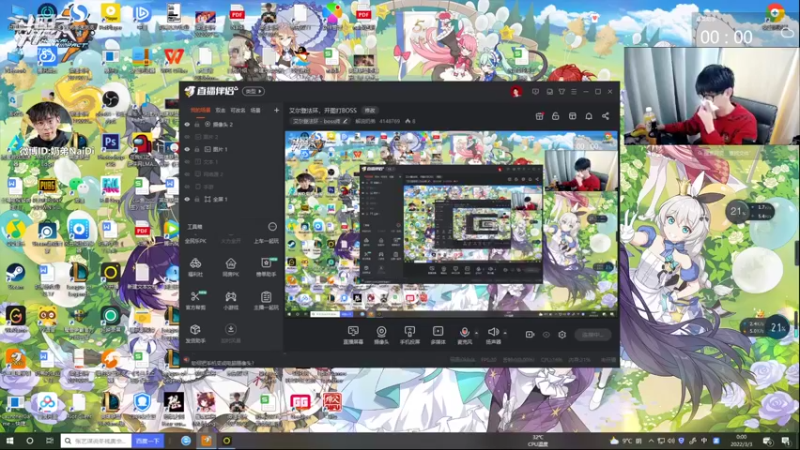Viewport: 800px width, 450px height.
Task: Open the notification center on taskbar
Action: tap(785, 441)
